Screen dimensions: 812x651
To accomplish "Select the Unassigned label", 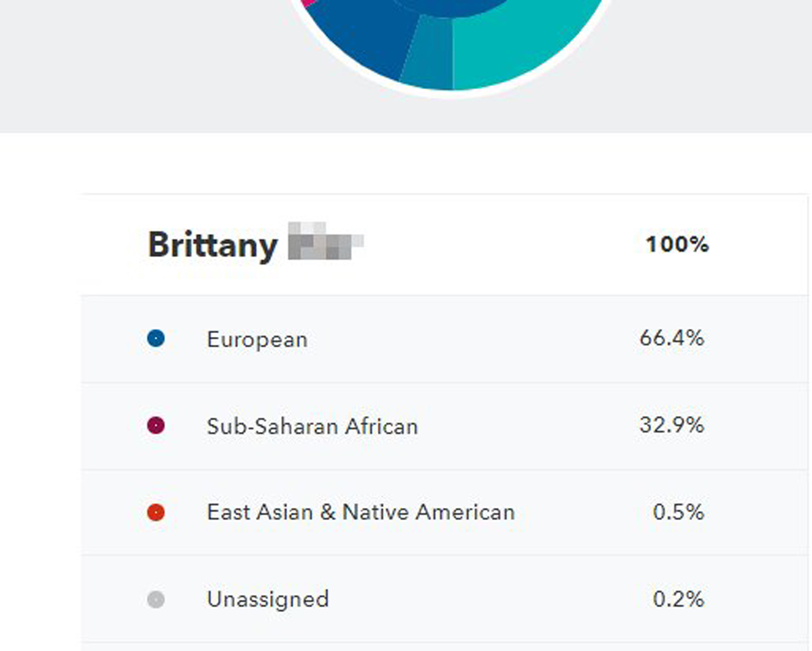I will (268, 600).
